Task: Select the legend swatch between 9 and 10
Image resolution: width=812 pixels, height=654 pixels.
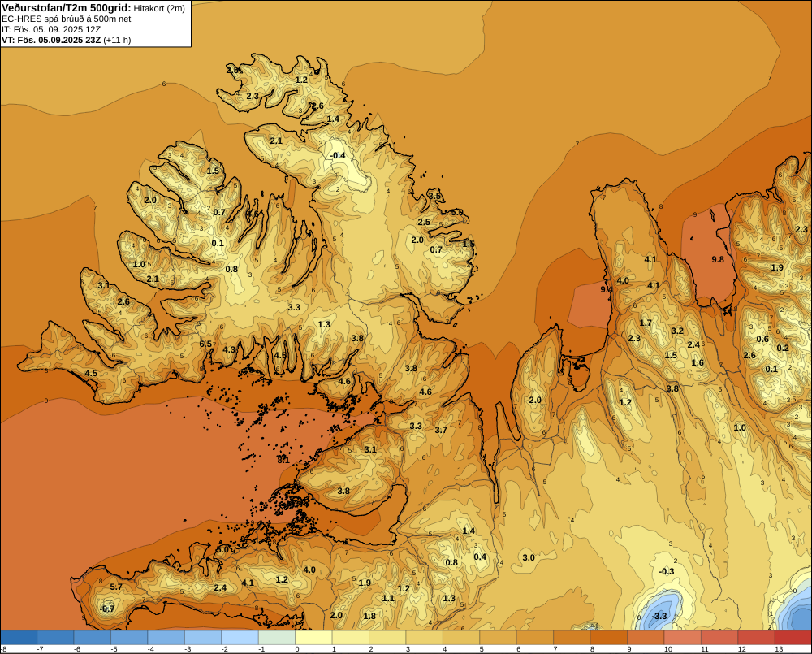Action: [646, 637]
